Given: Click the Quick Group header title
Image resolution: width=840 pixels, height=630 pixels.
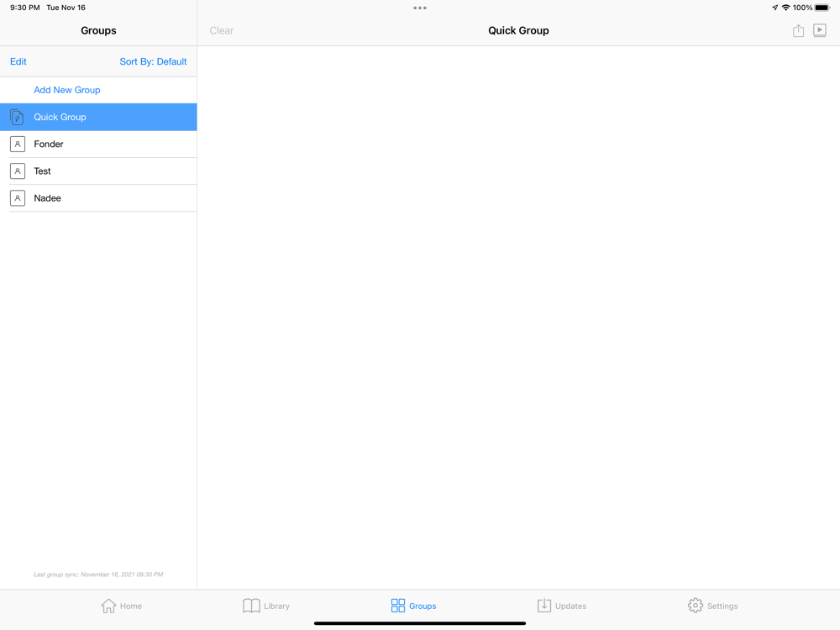Looking at the screenshot, I should pyautogui.click(x=518, y=30).
